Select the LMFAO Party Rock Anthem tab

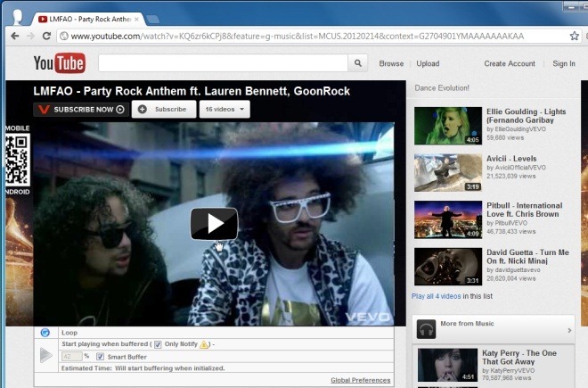(88, 19)
